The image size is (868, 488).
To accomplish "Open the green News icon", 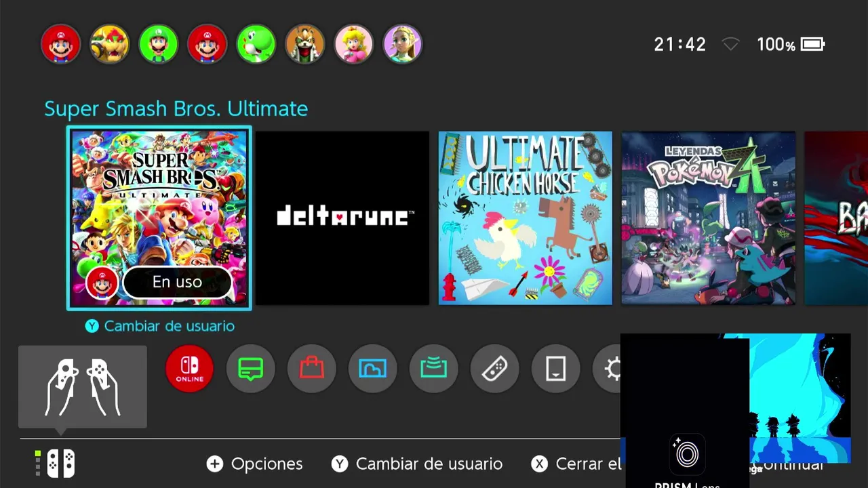I will pos(251,369).
